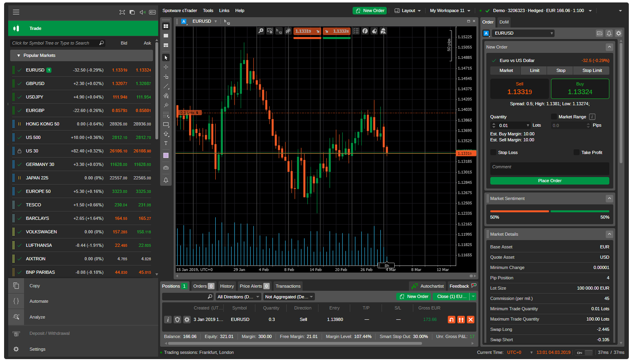Click the Sell 1.13319 button
Image resolution: width=637 pixels, height=364 pixels.
point(520,89)
